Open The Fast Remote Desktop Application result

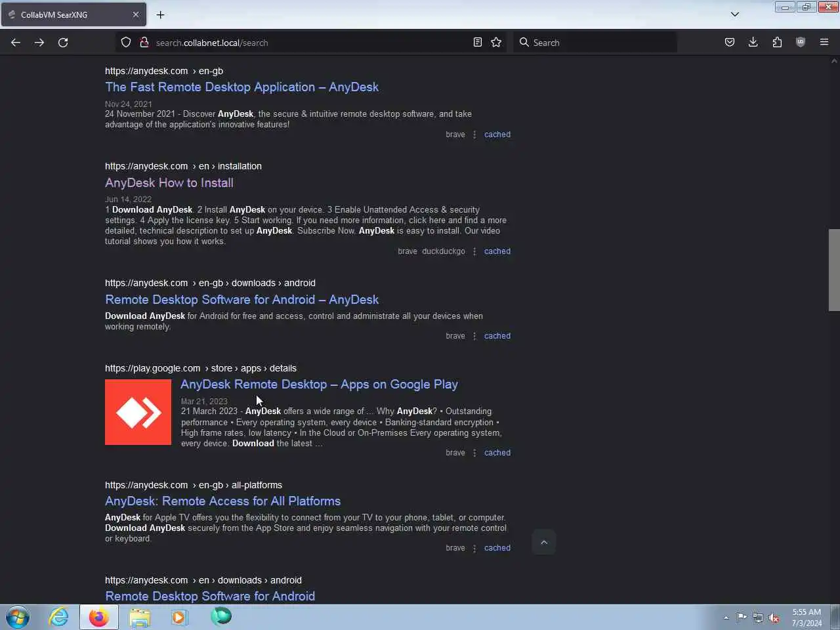click(241, 87)
